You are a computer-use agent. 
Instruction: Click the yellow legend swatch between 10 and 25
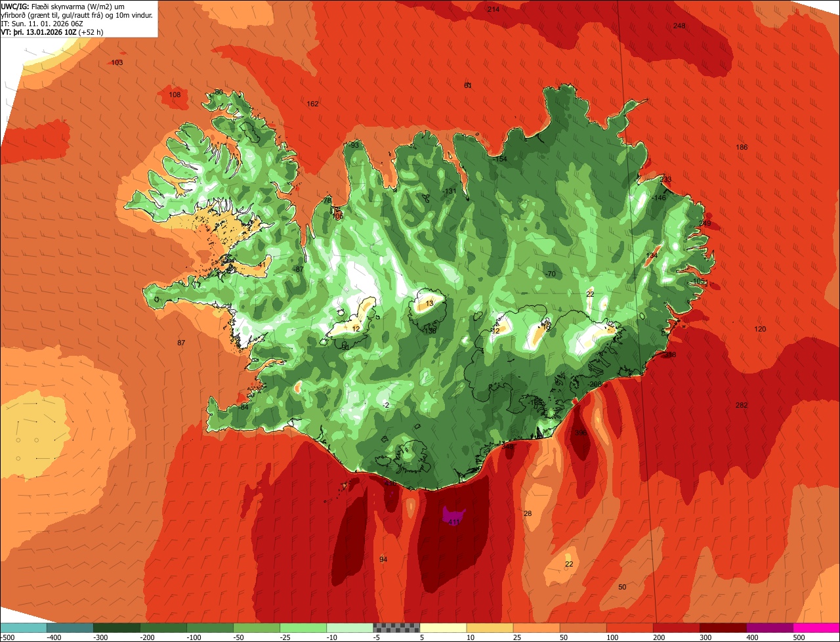click(x=490, y=628)
